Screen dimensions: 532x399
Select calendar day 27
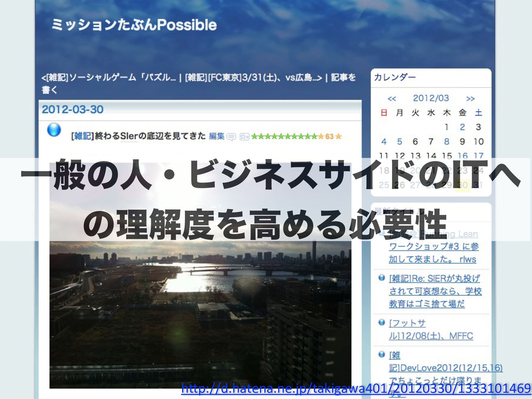click(x=415, y=185)
